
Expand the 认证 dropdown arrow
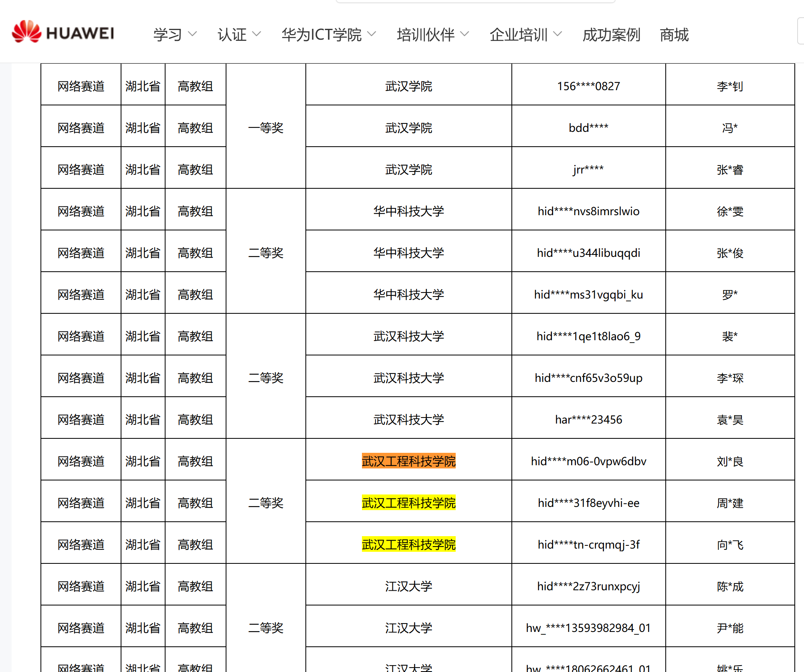(x=257, y=34)
